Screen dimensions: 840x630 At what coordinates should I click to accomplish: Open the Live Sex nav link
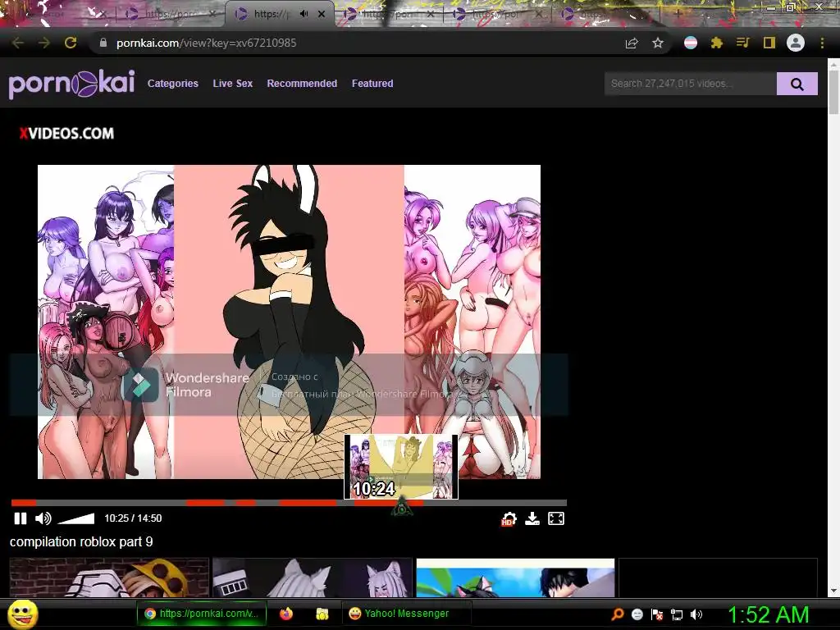232,84
